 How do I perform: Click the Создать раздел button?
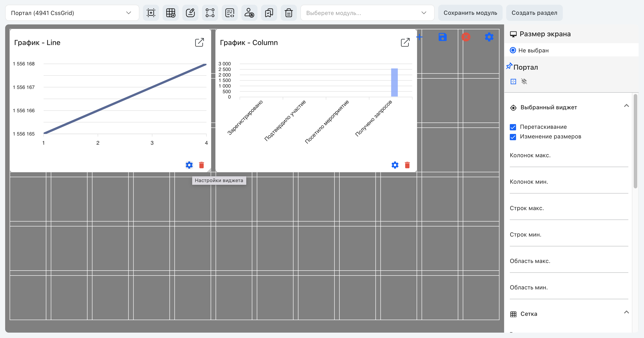click(x=534, y=13)
